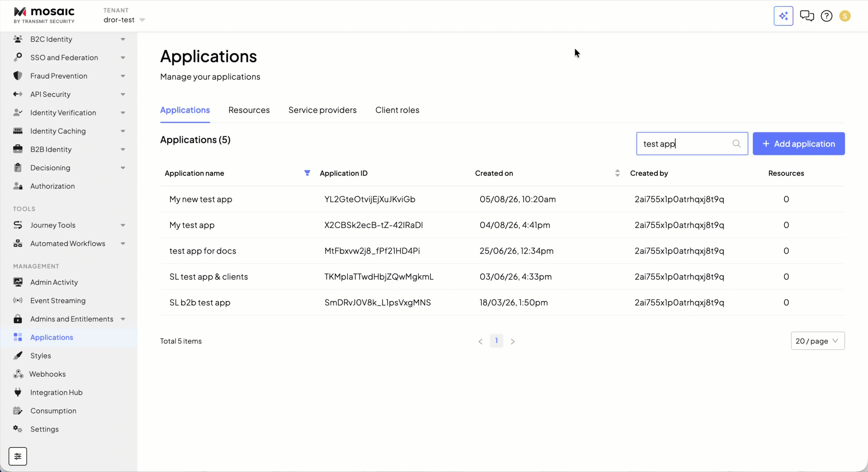Expand the SSO and Federation arrow

(123, 58)
